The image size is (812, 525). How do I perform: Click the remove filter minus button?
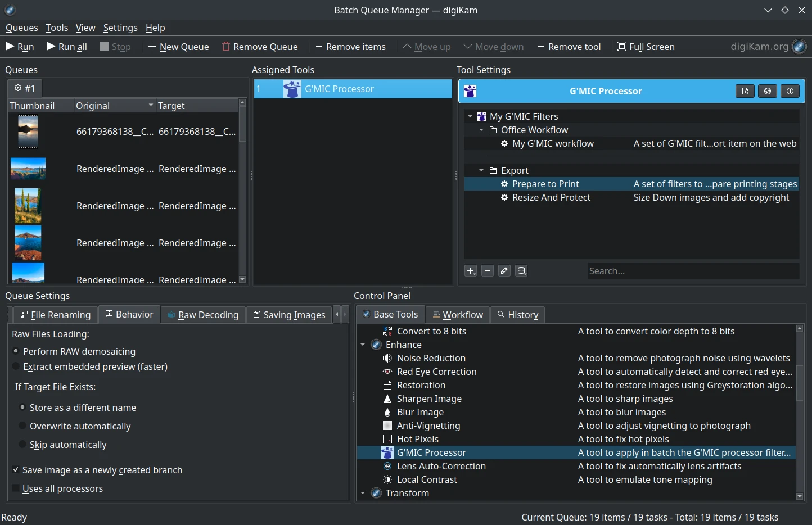pyautogui.click(x=488, y=271)
